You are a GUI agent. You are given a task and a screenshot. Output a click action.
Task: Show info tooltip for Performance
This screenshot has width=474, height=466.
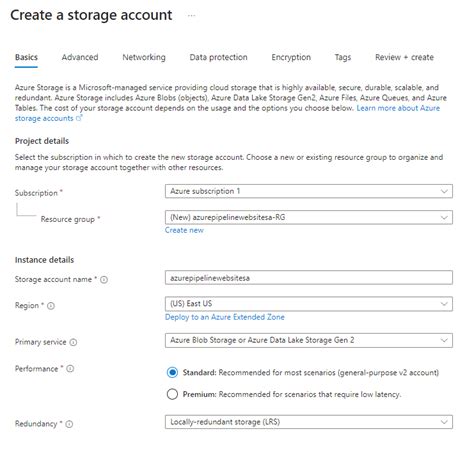[70, 369]
